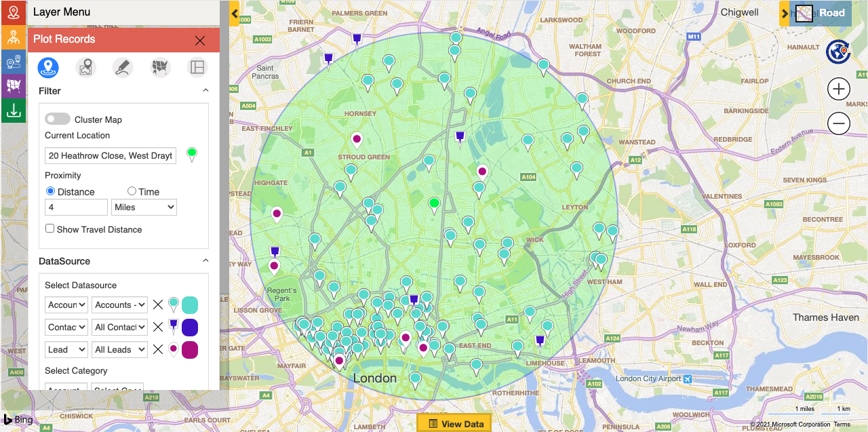Image resolution: width=868 pixels, height=432 pixels.
Task: Open the All Leads view dropdown
Action: pos(119,349)
